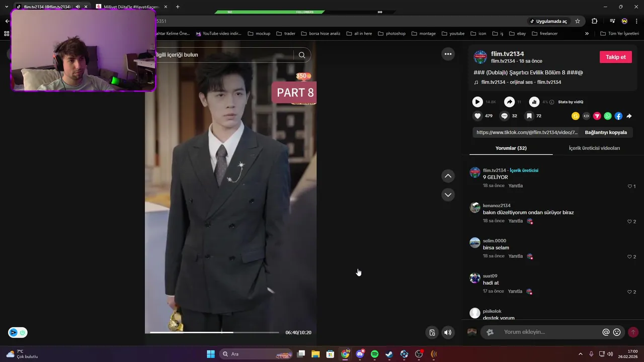This screenshot has width=644, height=362.
Task: Expand the system tray hidden icons chevron
Action: pyautogui.click(x=580, y=354)
